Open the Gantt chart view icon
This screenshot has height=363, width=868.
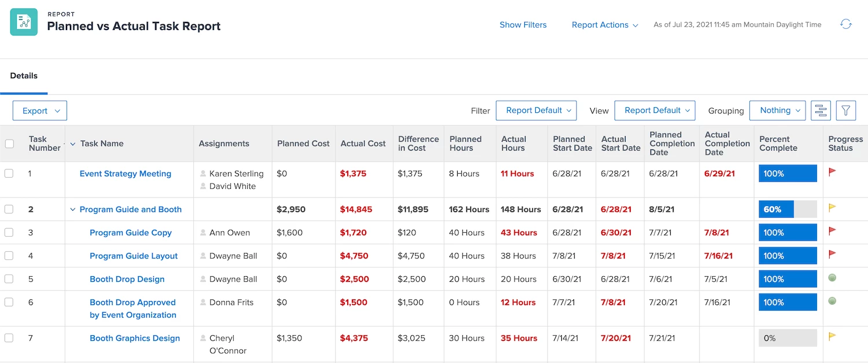pyautogui.click(x=821, y=111)
